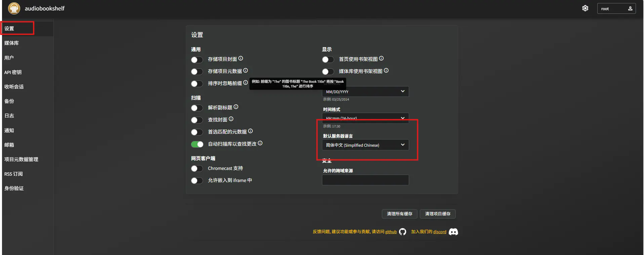Click the GitHub icon in footer

[403, 232]
